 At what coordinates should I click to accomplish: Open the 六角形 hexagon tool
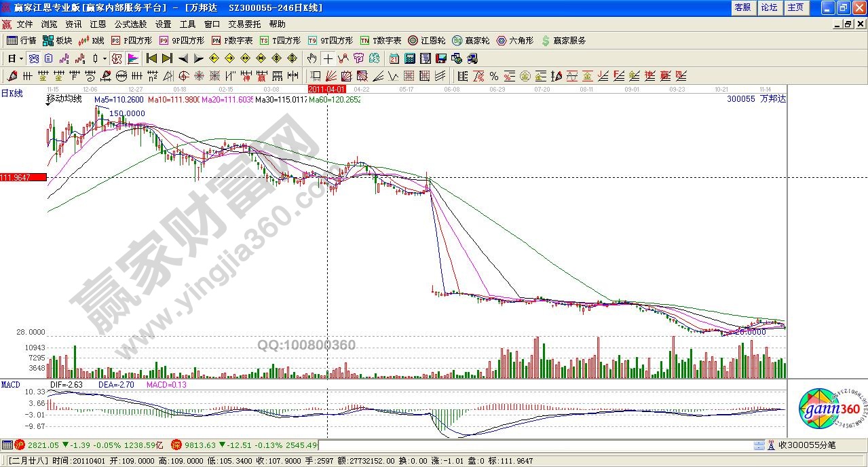pos(515,41)
